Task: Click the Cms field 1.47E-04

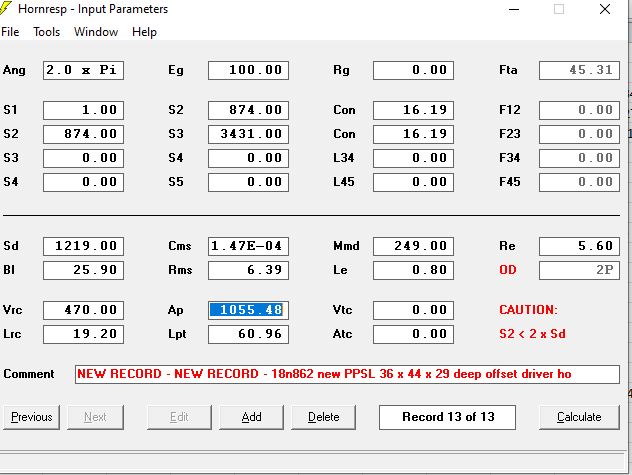Action: click(248, 246)
